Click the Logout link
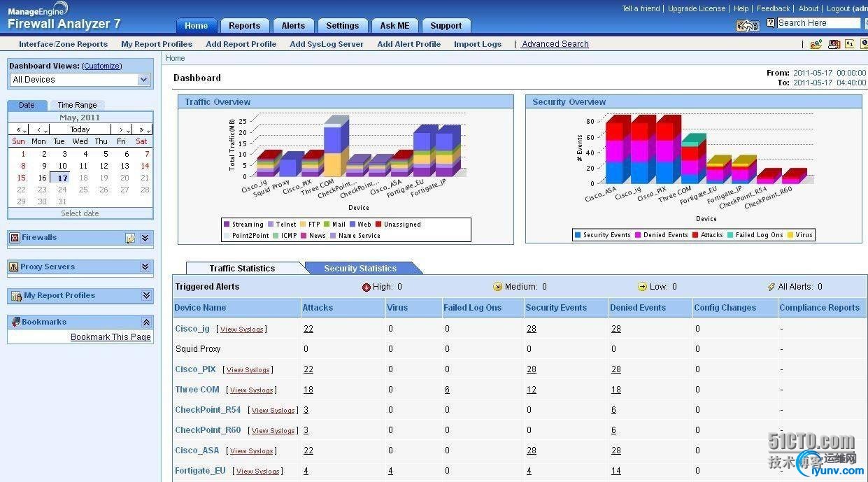This screenshot has height=482, width=868. coord(838,8)
